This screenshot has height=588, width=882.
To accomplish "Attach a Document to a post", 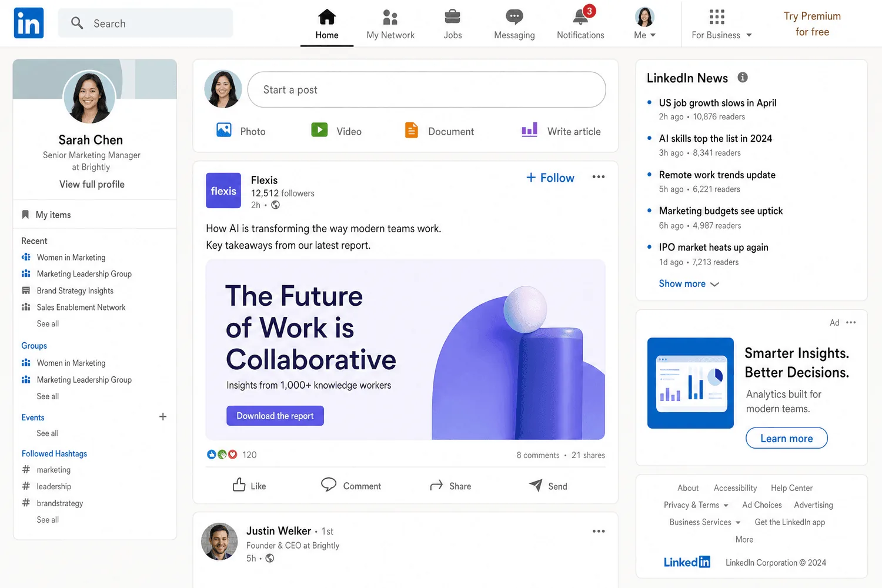I will coord(439,131).
